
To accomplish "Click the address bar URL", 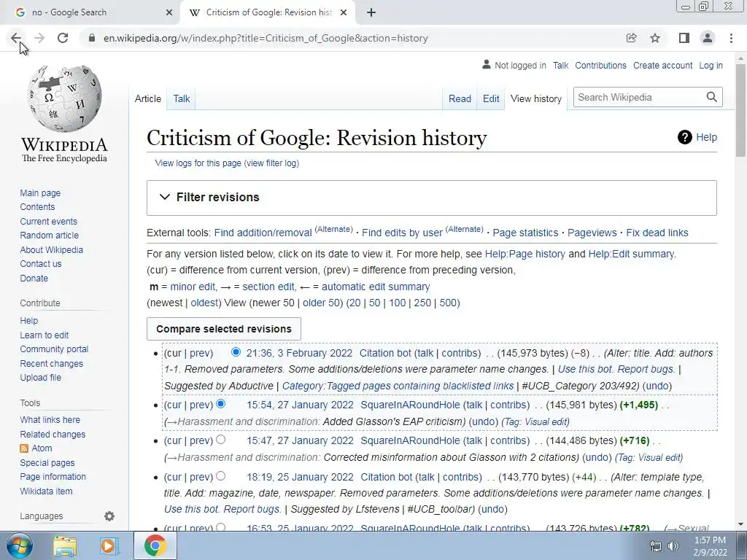I will click(266, 38).
